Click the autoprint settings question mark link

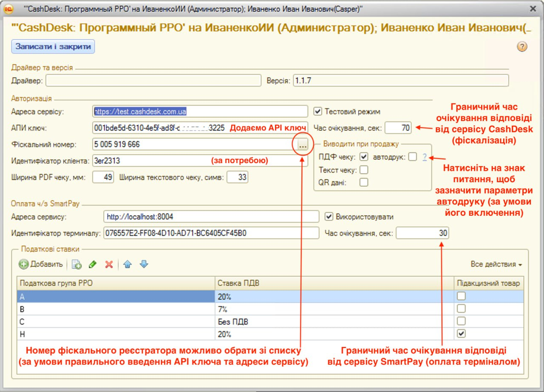coord(425,157)
